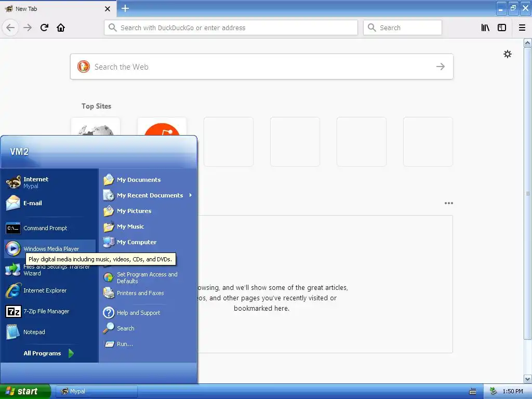Click the 1:50 PM system clock
Screen dimensions: 532x399
click(513, 391)
